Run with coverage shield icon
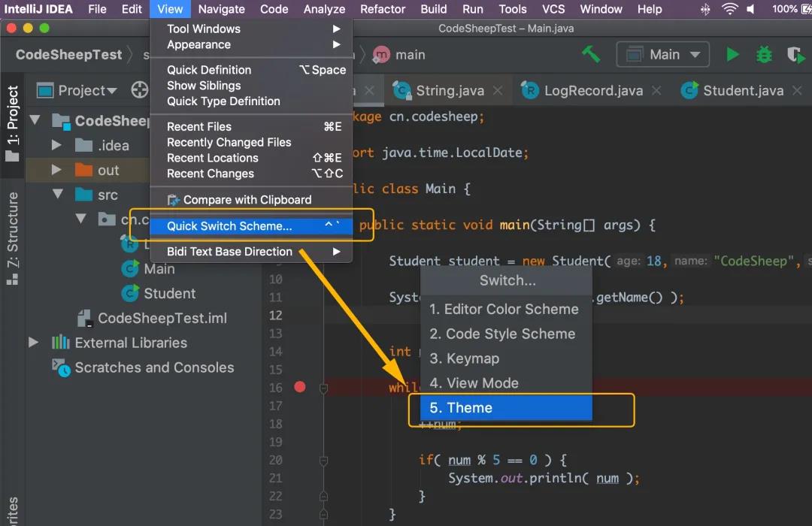Image resolution: width=812 pixels, height=526 pixels. point(795,54)
